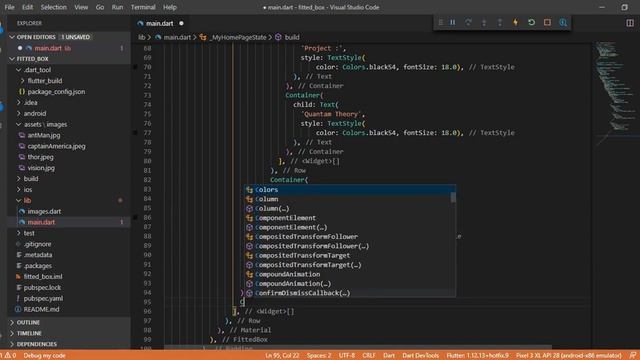The width and height of the screenshot is (640, 360).
Task: Click the Step Into debug icon
Action: pyautogui.click(x=484, y=22)
